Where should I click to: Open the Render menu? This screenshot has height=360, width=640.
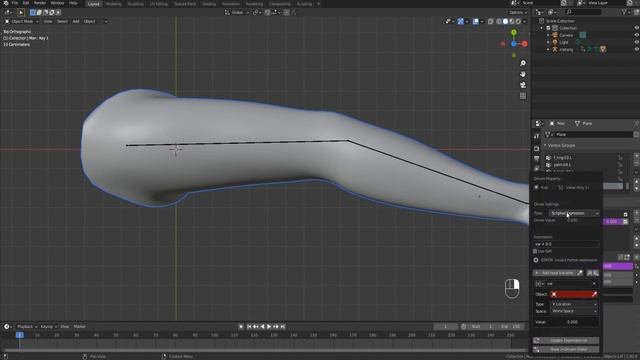point(40,3)
